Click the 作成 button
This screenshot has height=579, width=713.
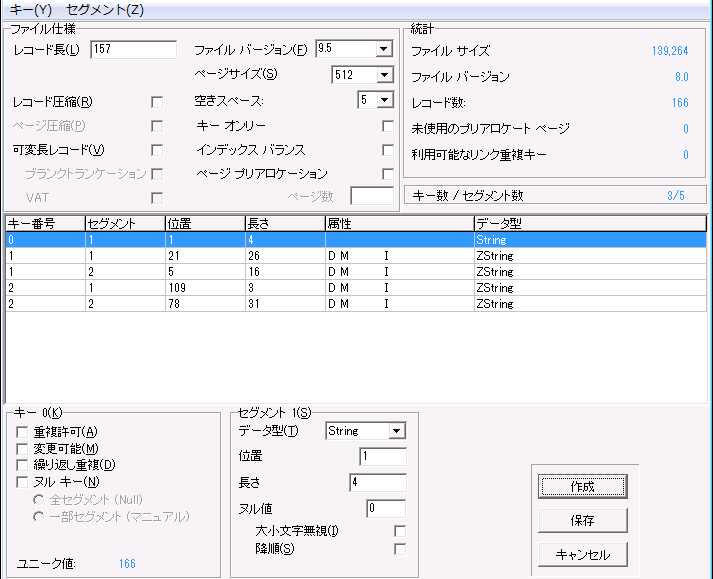pyautogui.click(x=582, y=486)
